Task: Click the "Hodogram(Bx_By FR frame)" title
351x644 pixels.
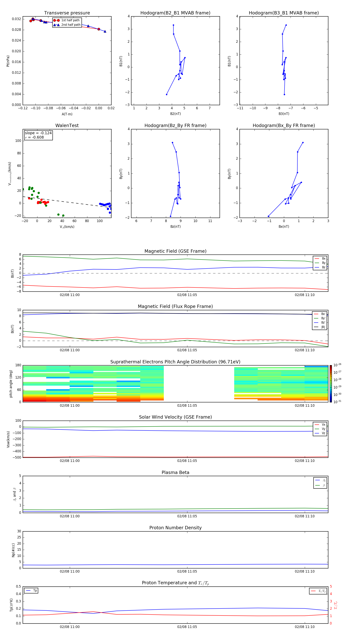Action: [x=284, y=125]
